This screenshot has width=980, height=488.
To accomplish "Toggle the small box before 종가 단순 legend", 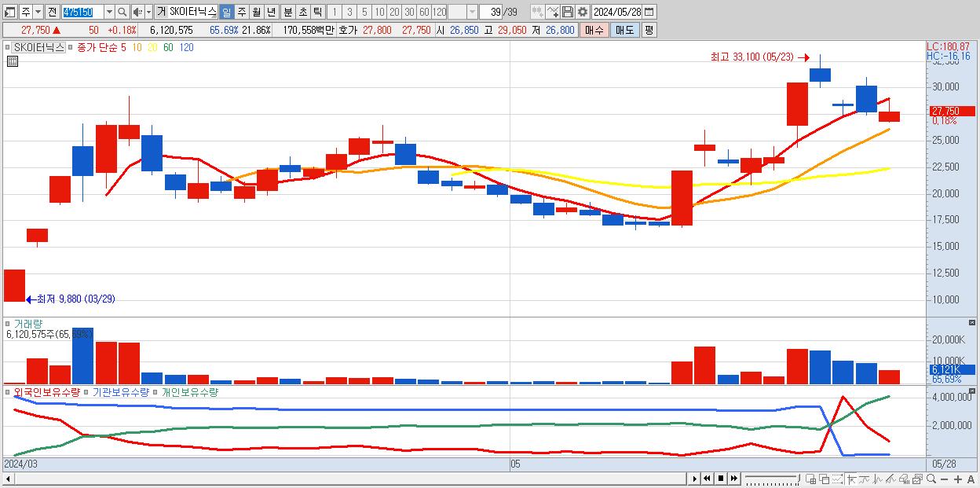I will [x=71, y=47].
